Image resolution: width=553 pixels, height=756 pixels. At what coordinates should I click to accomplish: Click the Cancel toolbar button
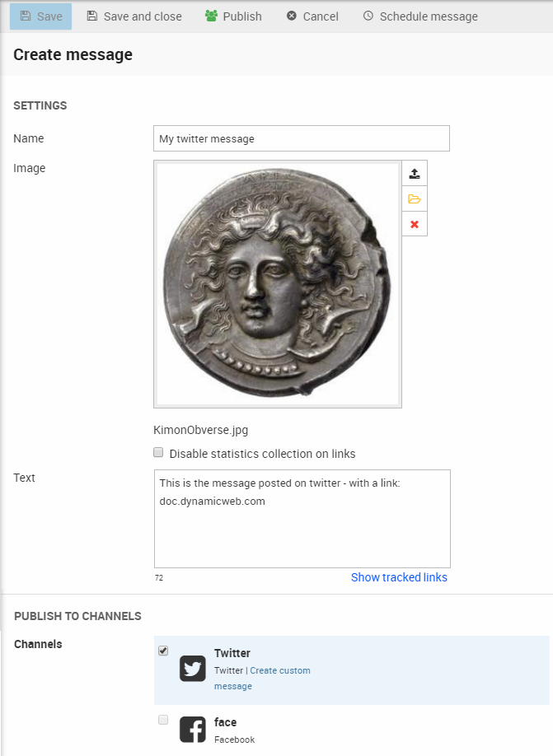point(312,16)
